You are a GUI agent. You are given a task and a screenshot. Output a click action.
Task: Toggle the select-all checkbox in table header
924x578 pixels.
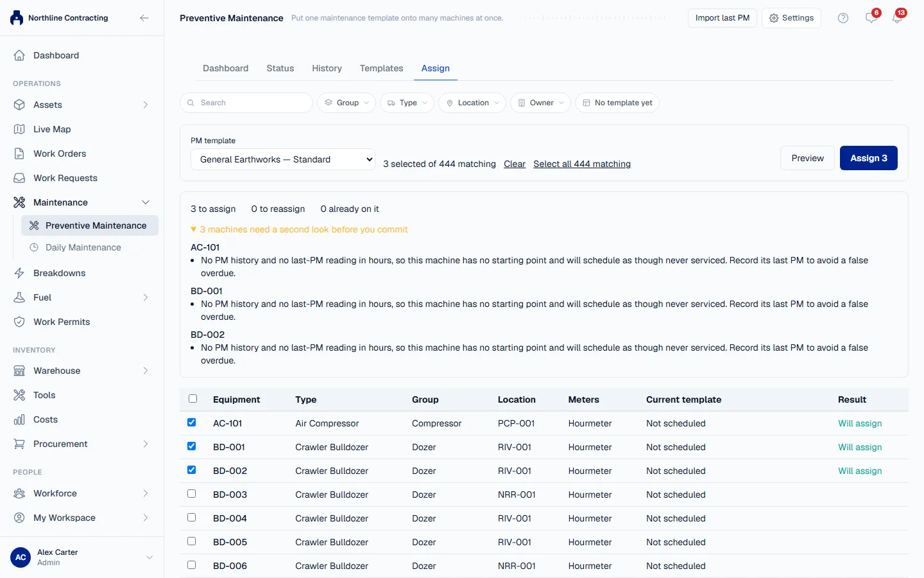click(193, 399)
